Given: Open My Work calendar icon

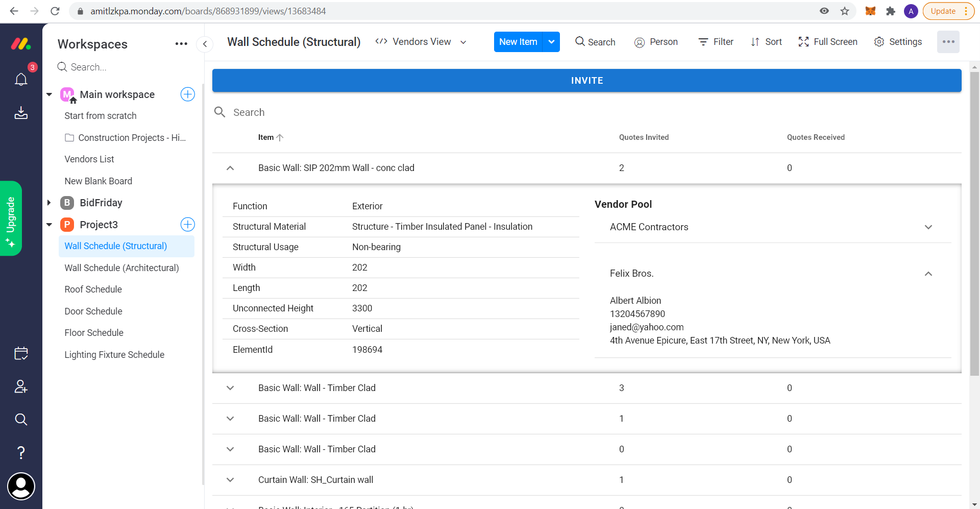Looking at the screenshot, I should tap(21, 353).
